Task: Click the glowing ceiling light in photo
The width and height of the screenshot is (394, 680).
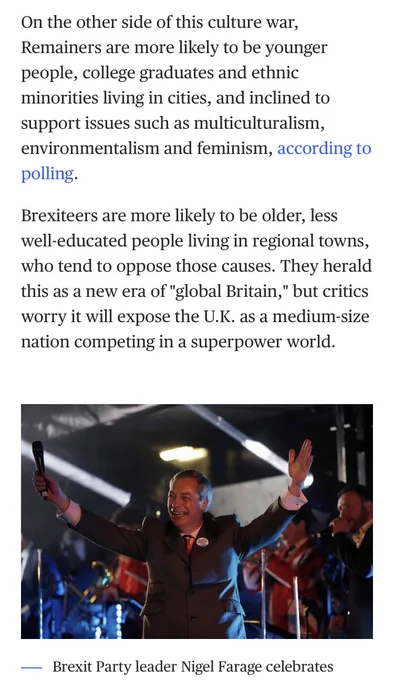Action: click(x=183, y=454)
